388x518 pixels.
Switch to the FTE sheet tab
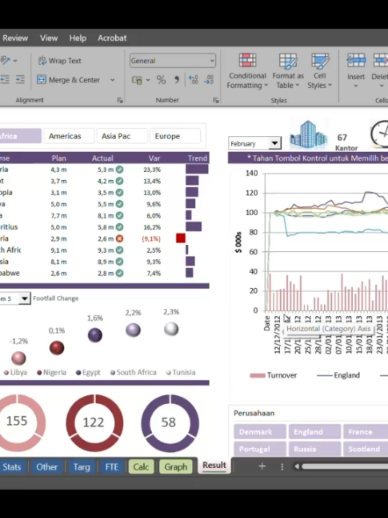[x=112, y=467]
